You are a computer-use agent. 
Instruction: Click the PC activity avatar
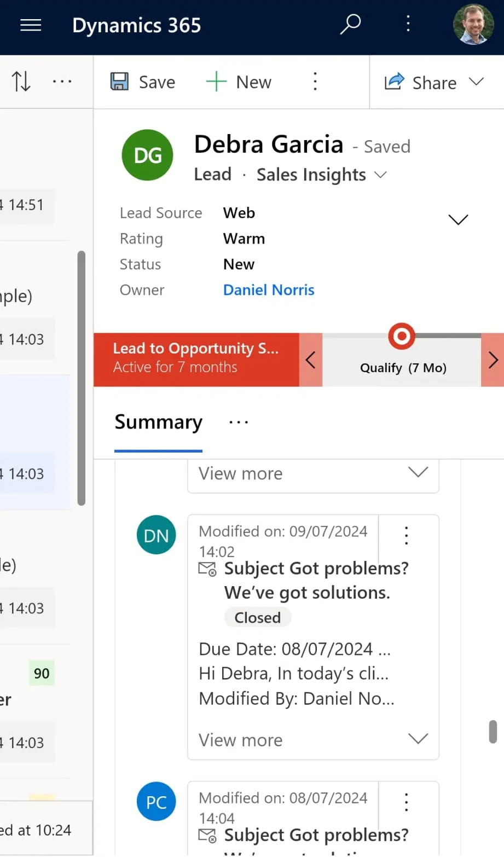157,802
